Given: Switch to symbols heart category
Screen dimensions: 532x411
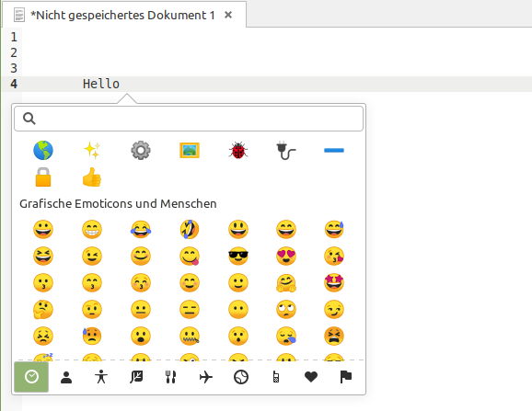Looking at the screenshot, I should (x=311, y=377).
